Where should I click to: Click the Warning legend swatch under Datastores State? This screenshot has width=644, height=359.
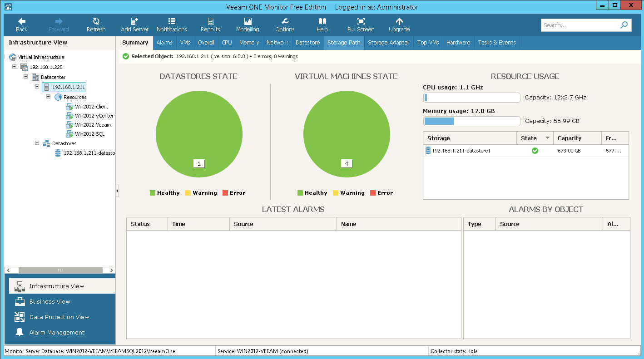tap(188, 193)
